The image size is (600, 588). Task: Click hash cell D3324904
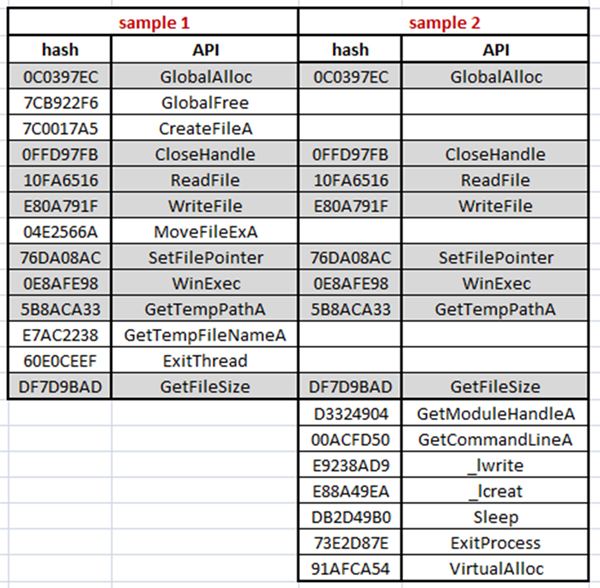(x=350, y=413)
